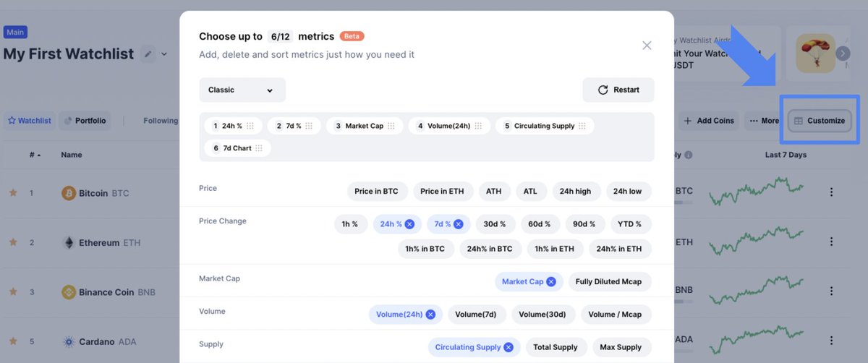Open the Binance Coin BNB link

pyautogui.click(x=109, y=292)
